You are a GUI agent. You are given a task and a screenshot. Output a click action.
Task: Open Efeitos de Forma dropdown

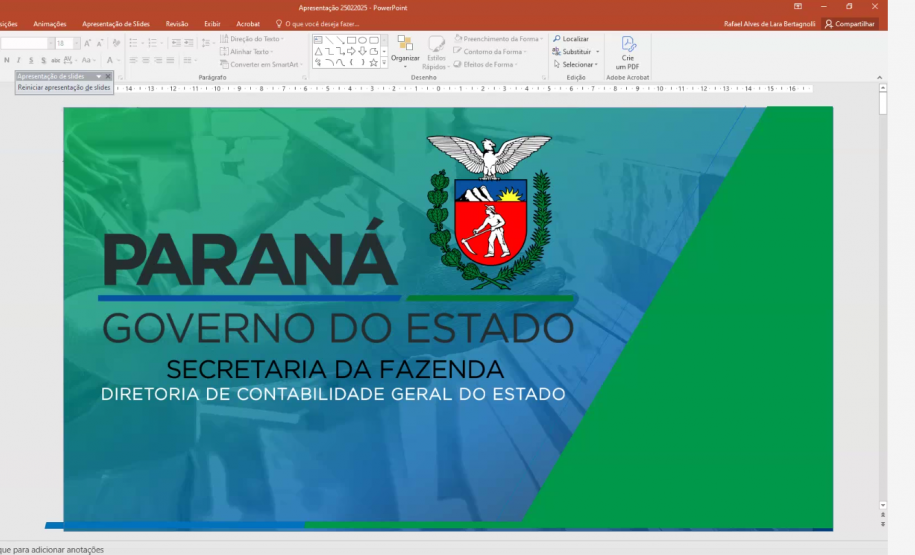click(486, 64)
